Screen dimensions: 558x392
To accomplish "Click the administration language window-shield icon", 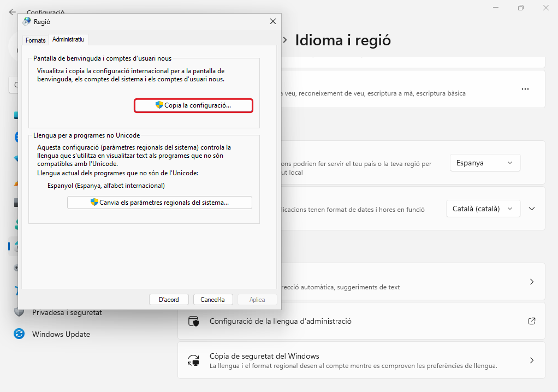I will (x=193, y=321).
